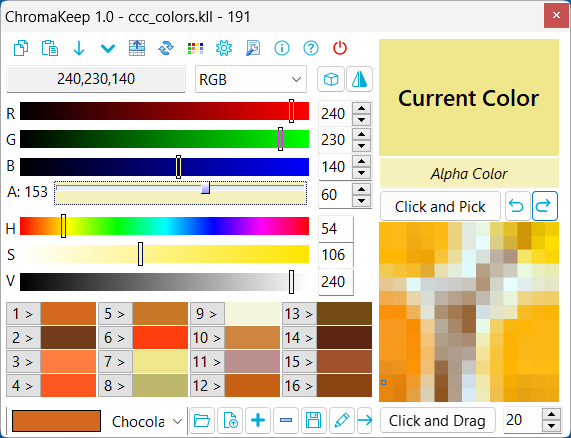Select the swatch next to slot 6
Image resolution: width=571 pixels, height=438 pixels.
[x=160, y=338]
